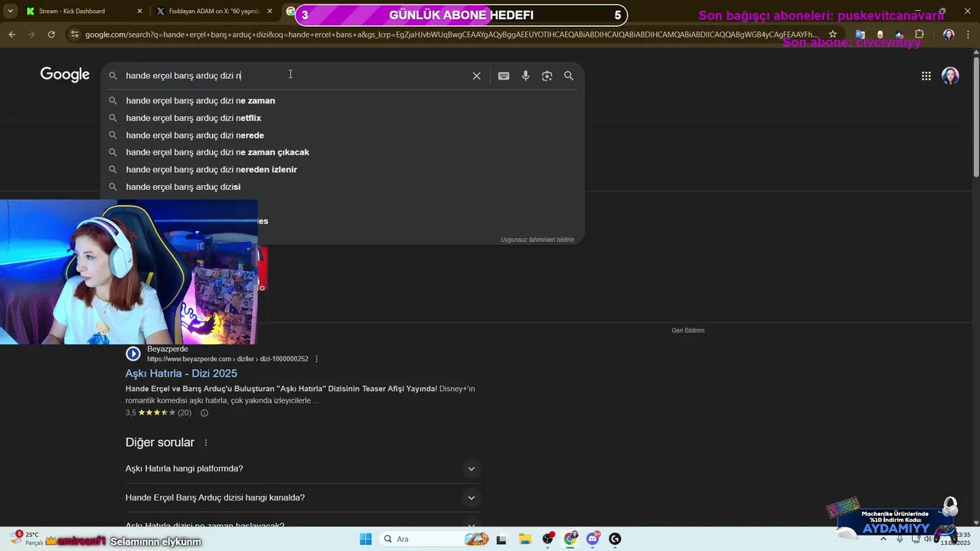Select suggestion ending in 'netflix'

pos(342,118)
